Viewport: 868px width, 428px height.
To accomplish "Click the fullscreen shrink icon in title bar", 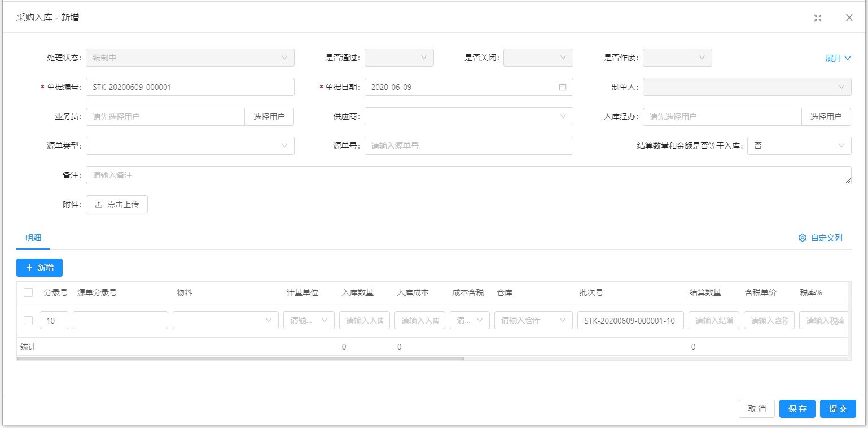I will click(817, 18).
